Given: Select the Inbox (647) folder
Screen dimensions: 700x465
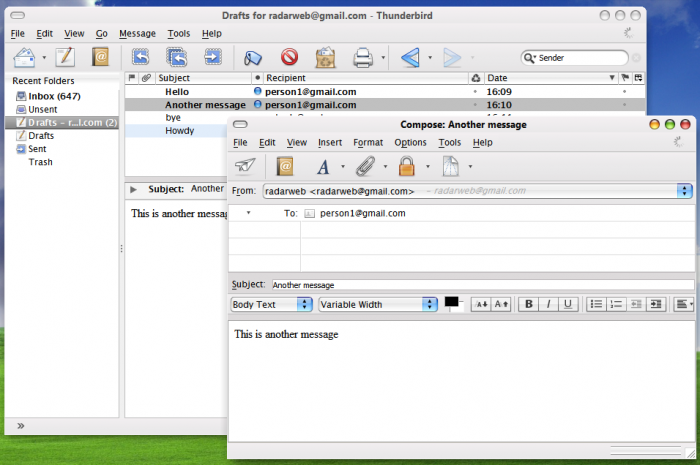Looking at the screenshot, I should (54, 96).
